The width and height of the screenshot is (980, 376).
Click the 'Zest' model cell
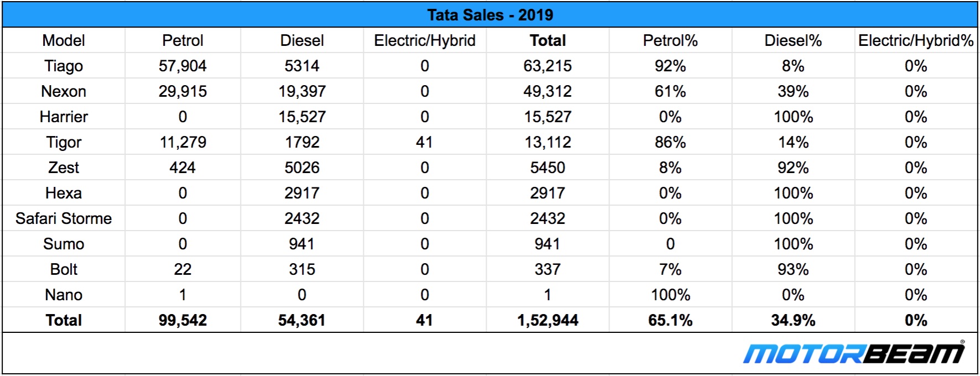tap(64, 168)
